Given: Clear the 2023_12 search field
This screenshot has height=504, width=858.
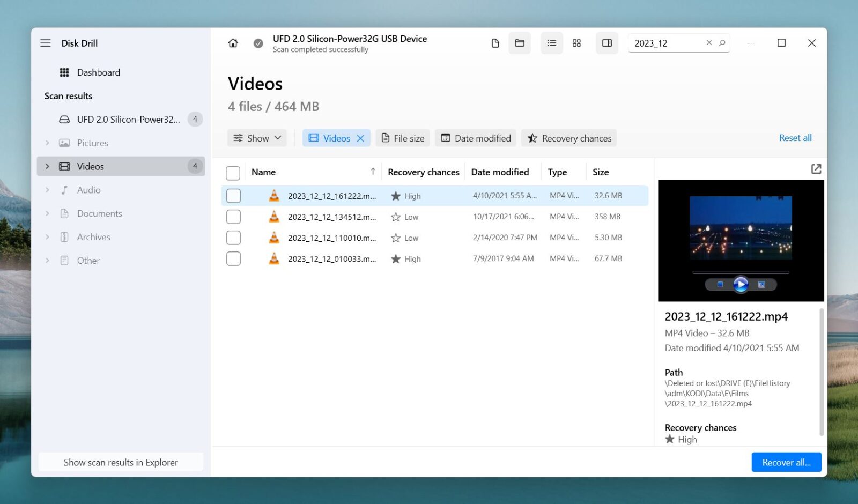Looking at the screenshot, I should 709,42.
